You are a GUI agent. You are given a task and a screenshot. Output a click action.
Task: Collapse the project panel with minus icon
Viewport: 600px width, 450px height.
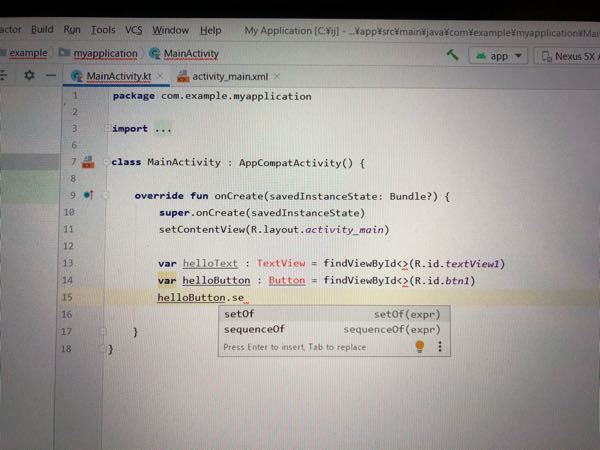coord(50,76)
